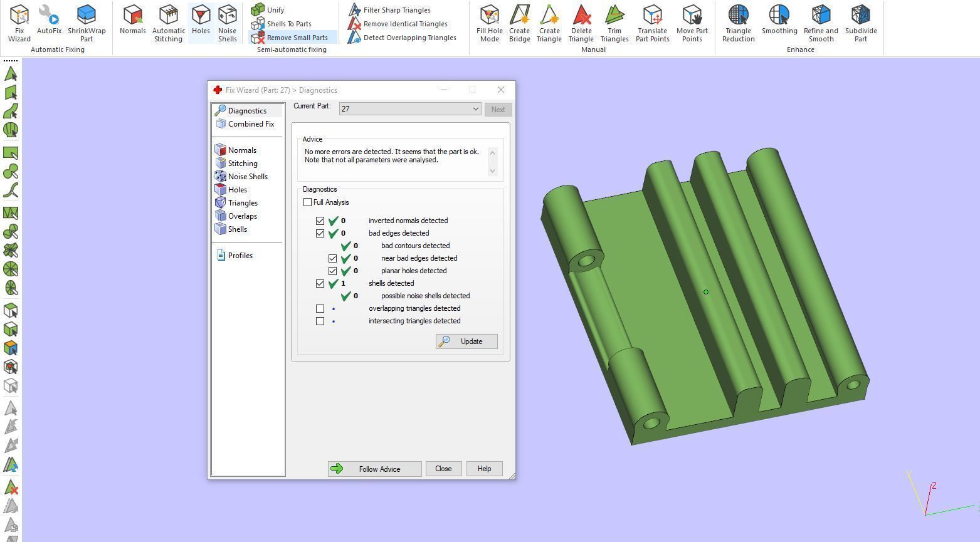Click the Unify command

tap(268, 10)
